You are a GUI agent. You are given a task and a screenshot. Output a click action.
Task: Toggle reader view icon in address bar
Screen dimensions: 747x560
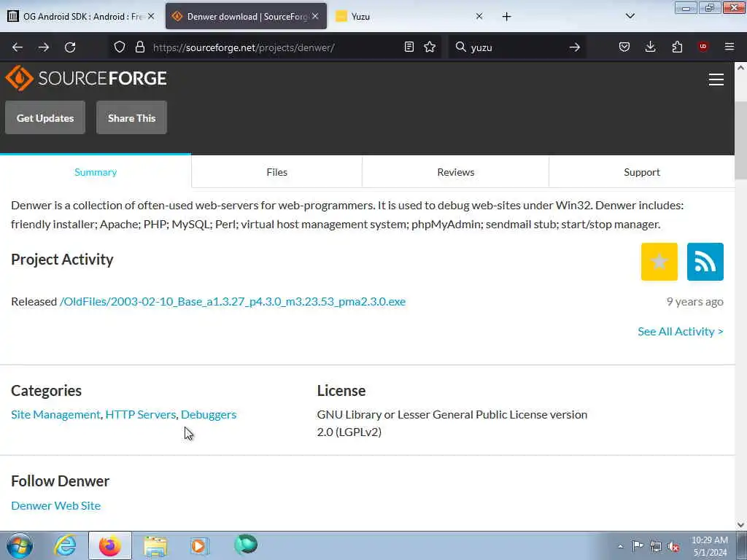(x=409, y=47)
